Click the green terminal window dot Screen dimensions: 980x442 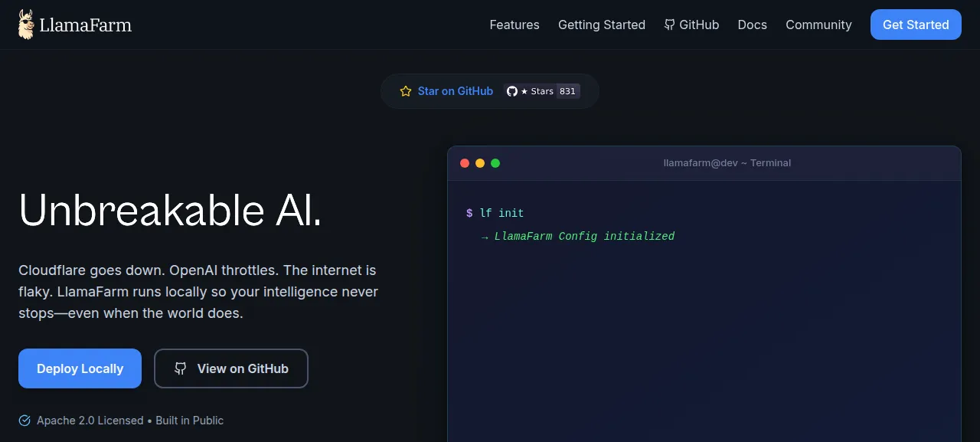coord(495,163)
